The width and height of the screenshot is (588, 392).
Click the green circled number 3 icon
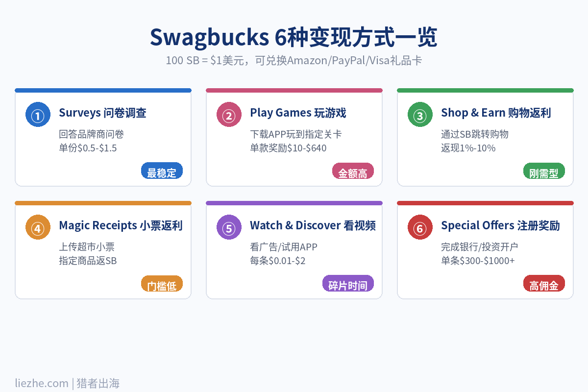point(420,115)
